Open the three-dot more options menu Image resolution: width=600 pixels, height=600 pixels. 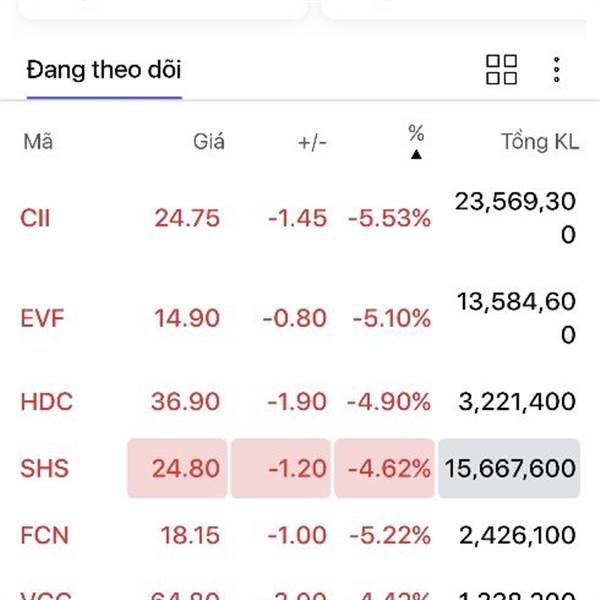[x=557, y=70]
